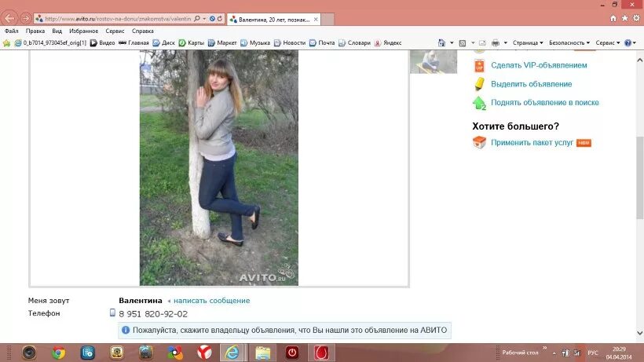Open the Справка menu
Viewport: 644px width, 362px height.
pos(142,31)
